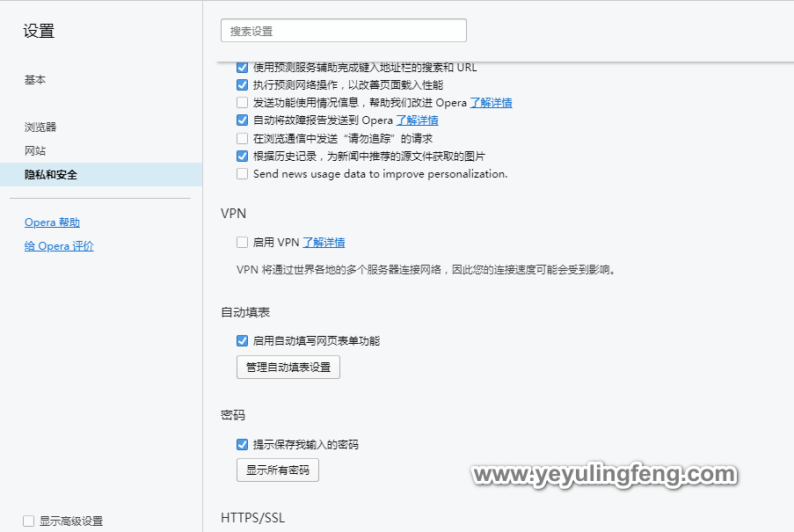Click the VPN 将通过世界各地 description text

tap(426, 270)
